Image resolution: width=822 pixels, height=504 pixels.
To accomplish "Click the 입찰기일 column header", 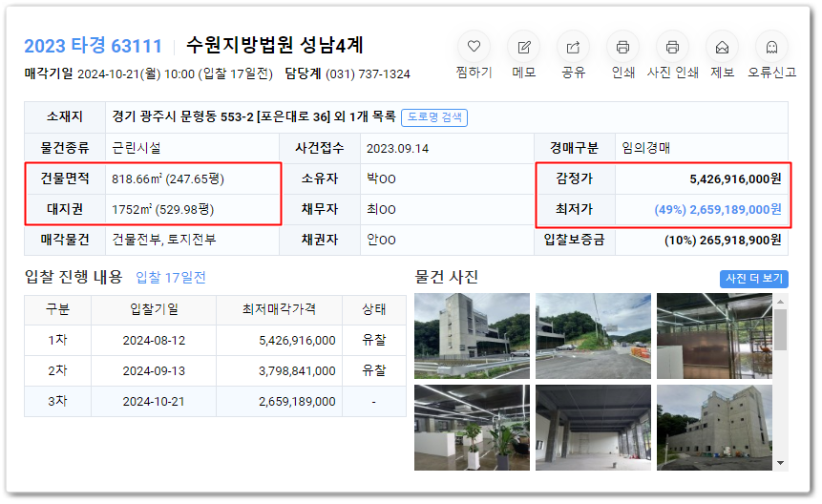I will 154,309.
